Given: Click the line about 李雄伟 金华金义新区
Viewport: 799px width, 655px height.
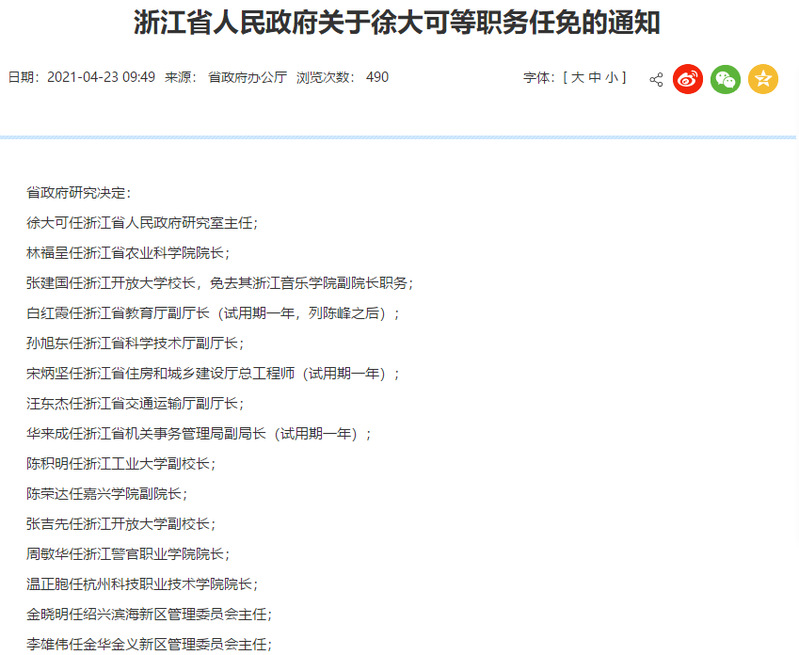Looking at the screenshot, I should click(x=149, y=644).
